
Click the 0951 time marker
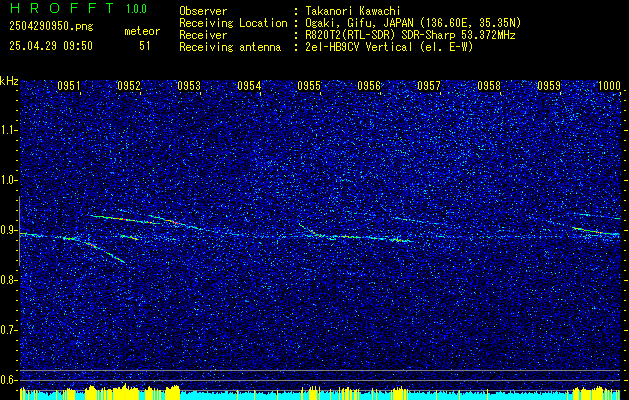[x=69, y=86]
